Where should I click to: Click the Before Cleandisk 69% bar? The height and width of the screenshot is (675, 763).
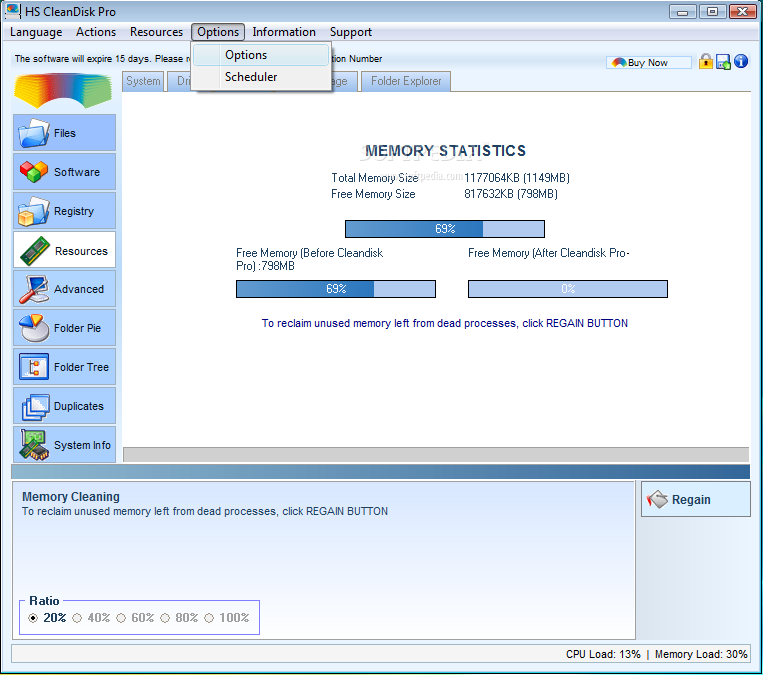click(336, 289)
